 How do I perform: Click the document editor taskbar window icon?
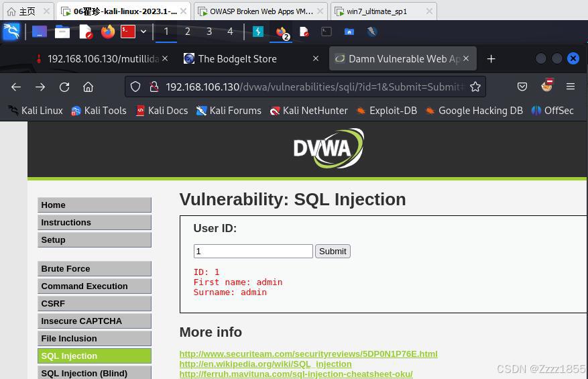click(304, 32)
